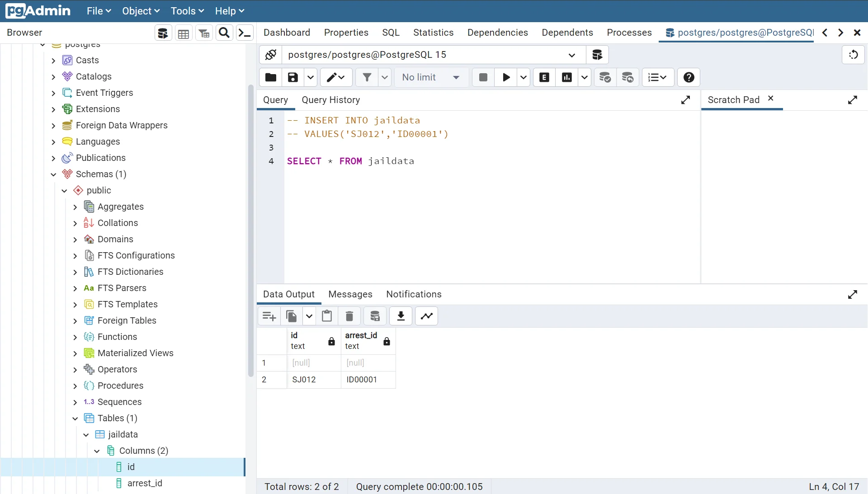Switch to the Query History tab
Screen dimensions: 868x494
click(x=331, y=100)
